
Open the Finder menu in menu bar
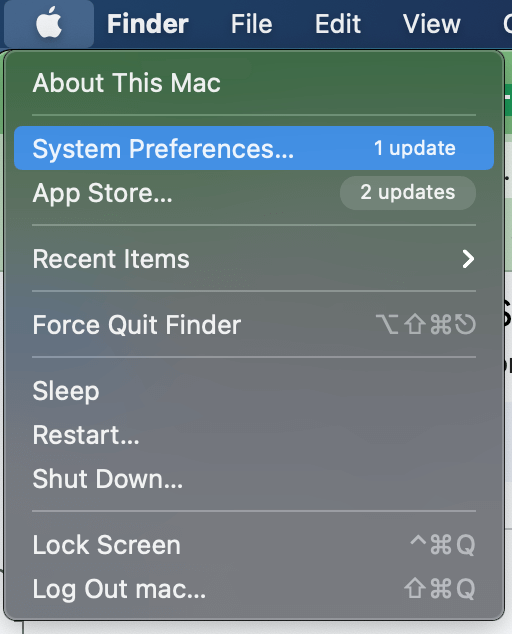pos(148,24)
